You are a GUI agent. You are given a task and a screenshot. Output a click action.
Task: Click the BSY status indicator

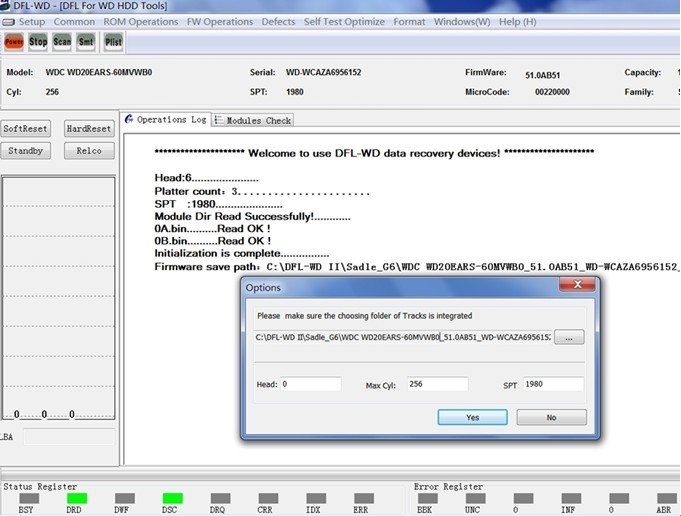coord(29,498)
